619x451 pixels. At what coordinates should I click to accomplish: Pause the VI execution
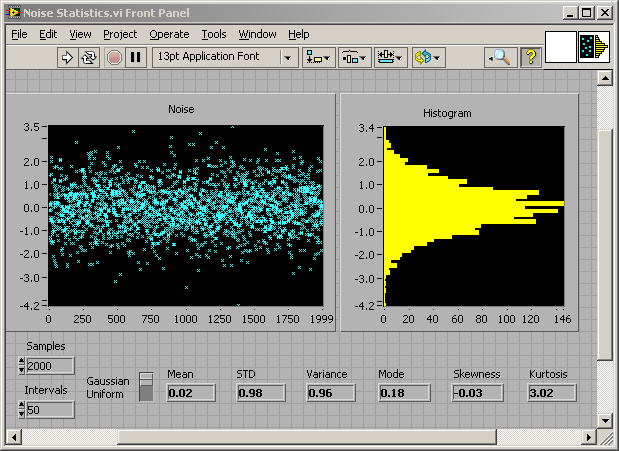tap(136, 58)
